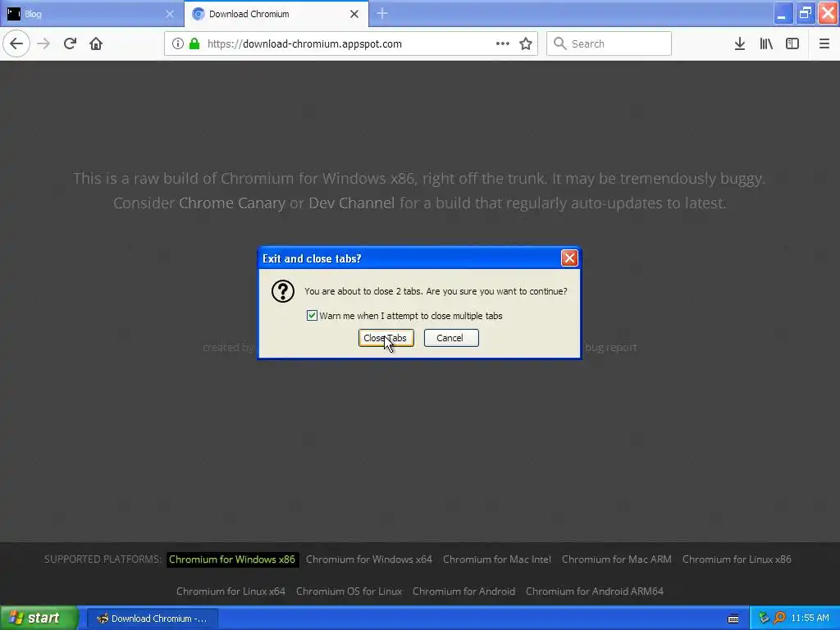Viewport: 840px width, 630px height.
Task: Click the Forward navigation arrow
Action: 43,43
